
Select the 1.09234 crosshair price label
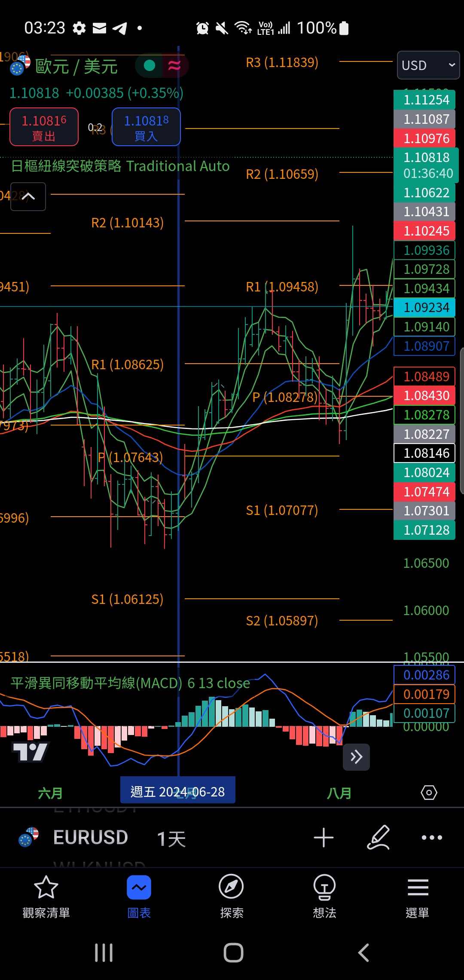(424, 307)
